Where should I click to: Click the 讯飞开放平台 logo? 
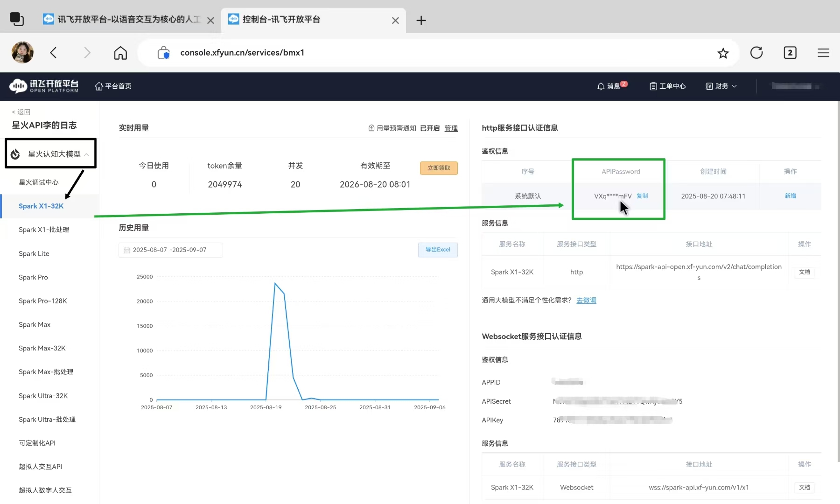44,86
